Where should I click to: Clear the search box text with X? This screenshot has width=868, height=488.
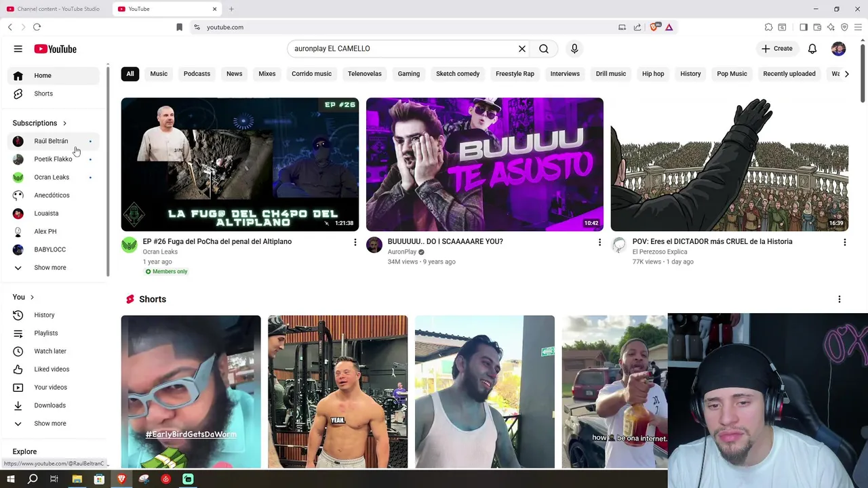point(522,49)
